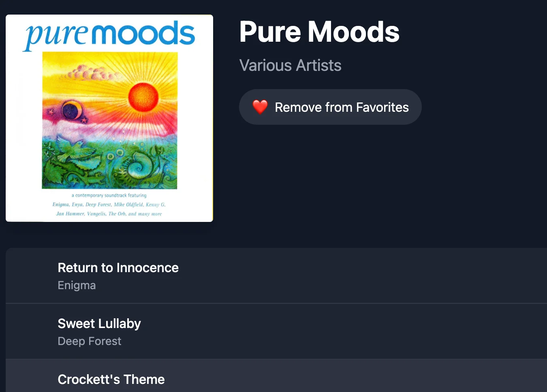Open the Pure Moods album cover artwork

pyautogui.click(x=109, y=118)
